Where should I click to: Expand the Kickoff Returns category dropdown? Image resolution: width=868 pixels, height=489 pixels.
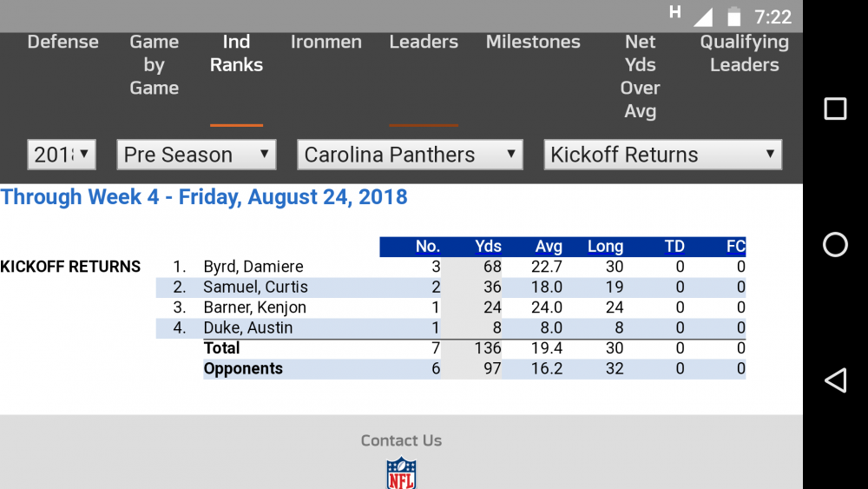[662, 155]
